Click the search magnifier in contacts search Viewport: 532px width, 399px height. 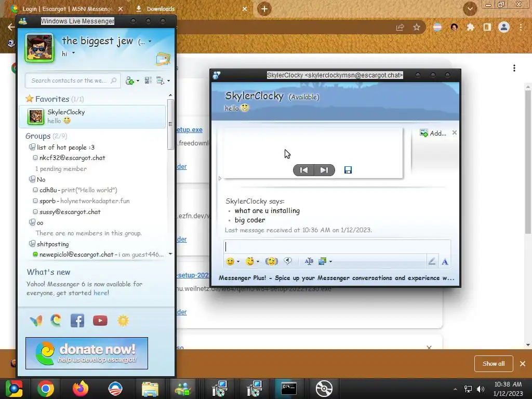click(x=113, y=81)
